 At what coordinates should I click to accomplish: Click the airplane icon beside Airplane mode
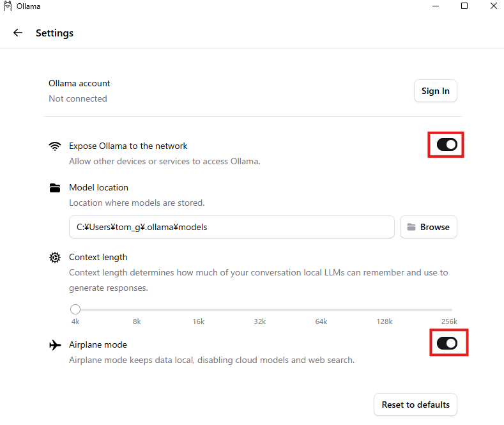click(55, 345)
